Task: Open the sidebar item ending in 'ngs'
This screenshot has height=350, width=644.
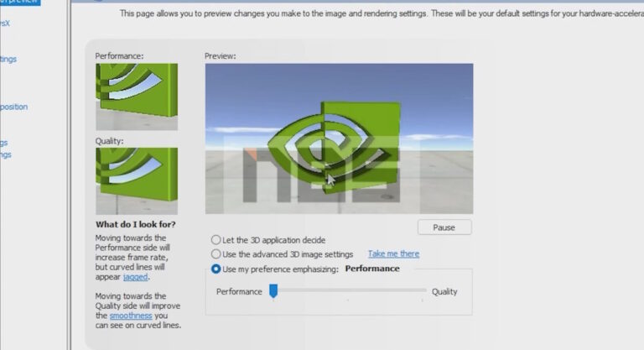Action: (x=5, y=154)
